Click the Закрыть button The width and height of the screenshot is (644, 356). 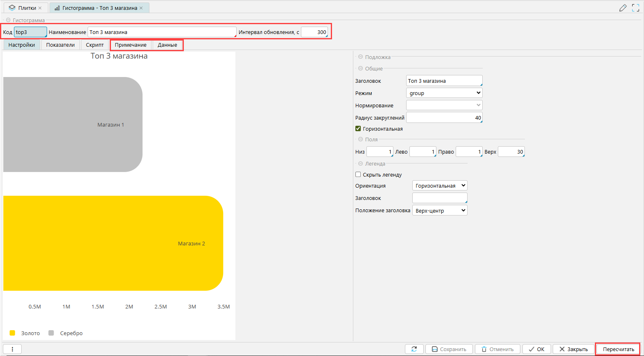click(x=573, y=349)
